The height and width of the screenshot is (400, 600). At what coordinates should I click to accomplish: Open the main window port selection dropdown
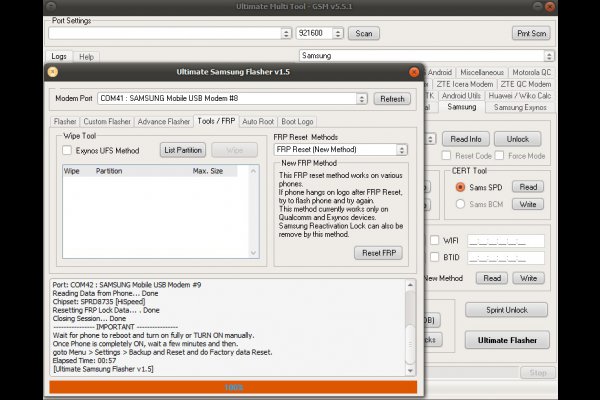click(x=286, y=33)
